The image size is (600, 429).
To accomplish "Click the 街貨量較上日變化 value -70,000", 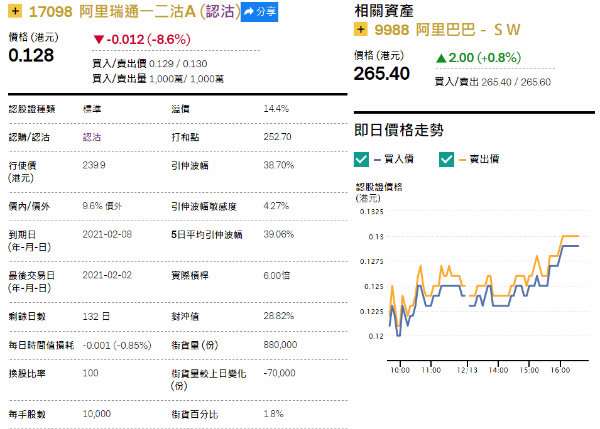I will tap(279, 373).
